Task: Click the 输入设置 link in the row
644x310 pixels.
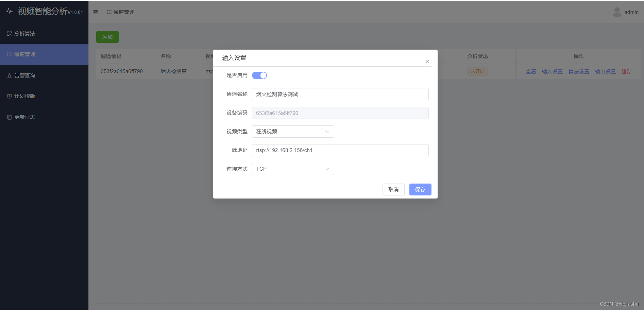Action: click(x=552, y=72)
